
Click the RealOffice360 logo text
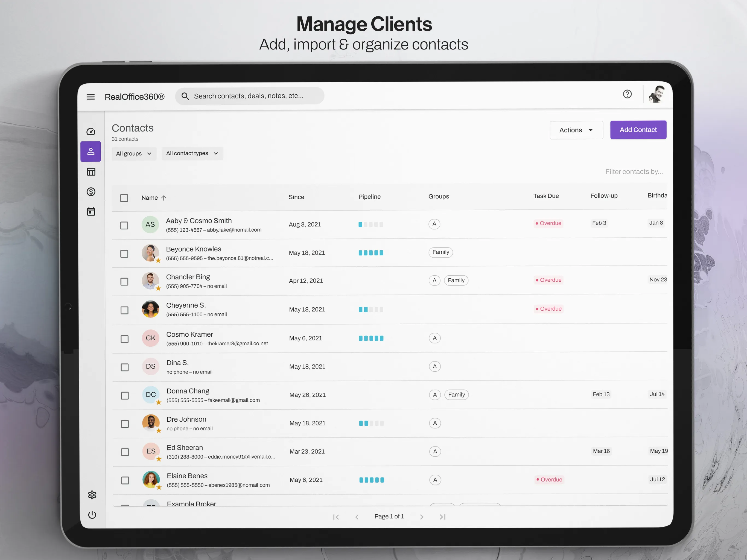pos(135,97)
